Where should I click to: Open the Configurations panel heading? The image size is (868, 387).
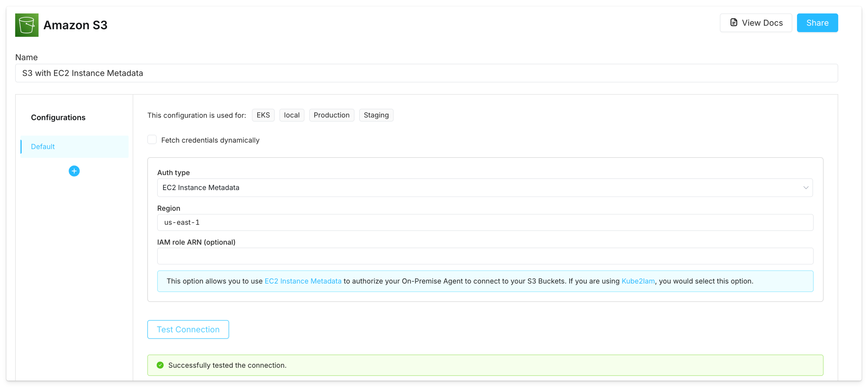click(x=58, y=117)
